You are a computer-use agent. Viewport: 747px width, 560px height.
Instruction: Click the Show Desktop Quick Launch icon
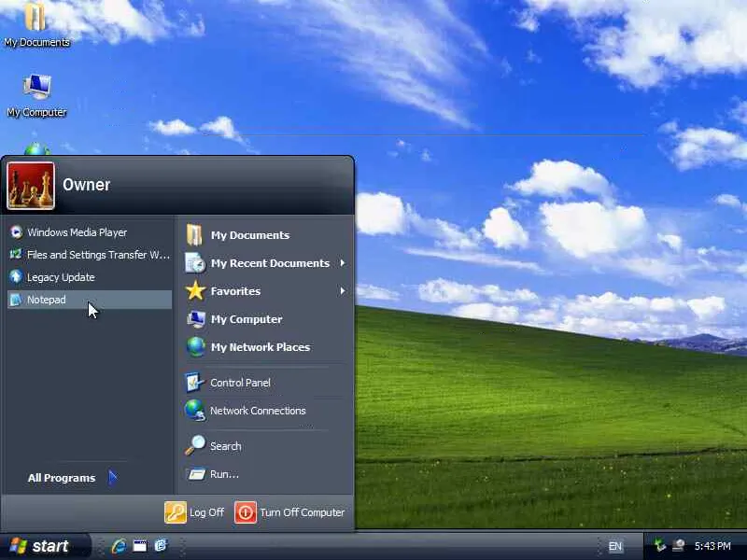pyautogui.click(x=140, y=546)
